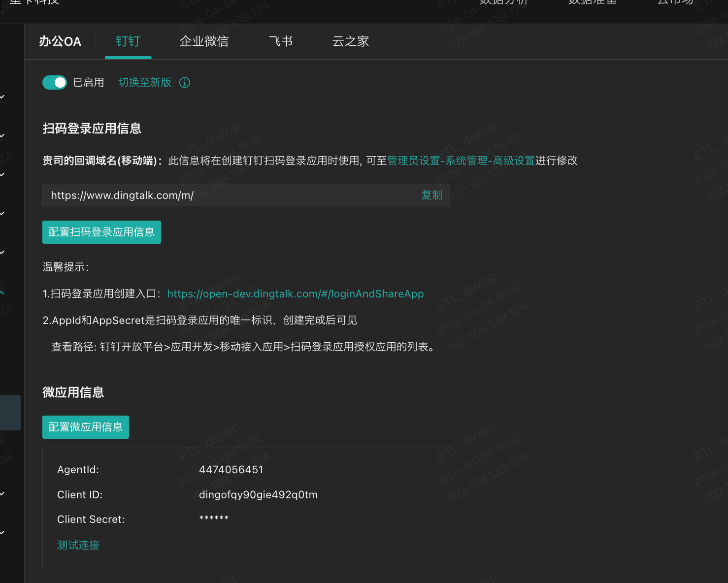Select the 钉钉 tab

[x=128, y=41]
